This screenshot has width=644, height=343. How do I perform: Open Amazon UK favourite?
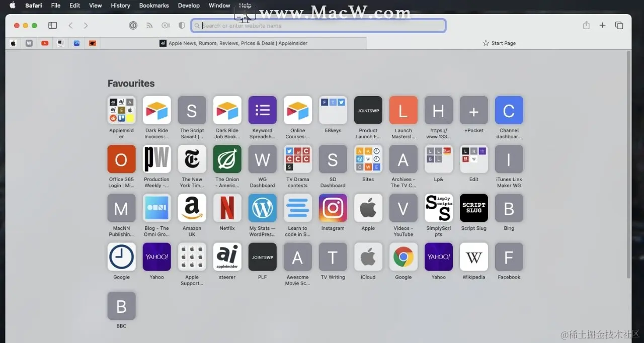[192, 208]
